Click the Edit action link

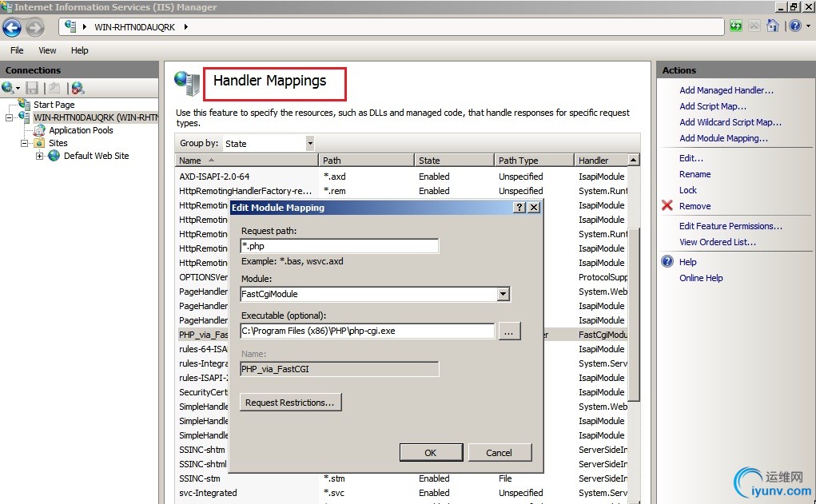(x=691, y=158)
